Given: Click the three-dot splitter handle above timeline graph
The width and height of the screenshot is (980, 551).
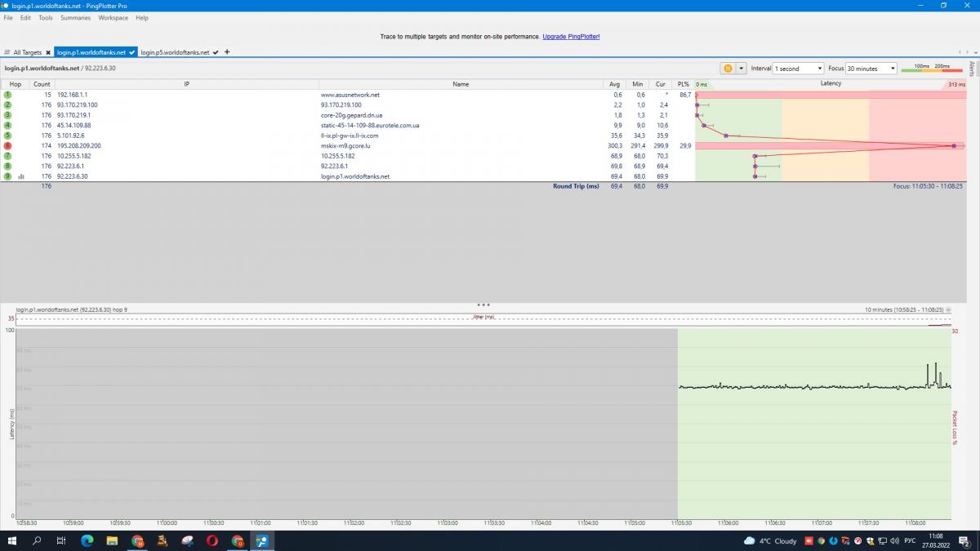Looking at the screenshot, I should [483, 304].
